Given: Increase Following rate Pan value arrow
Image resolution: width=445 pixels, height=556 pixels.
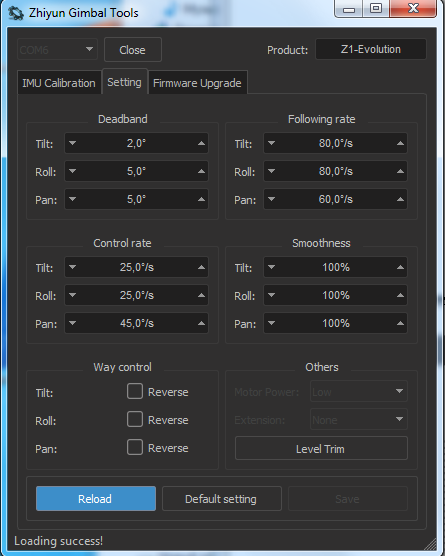Looking at the screenshot, I should [x=400, y=199].
